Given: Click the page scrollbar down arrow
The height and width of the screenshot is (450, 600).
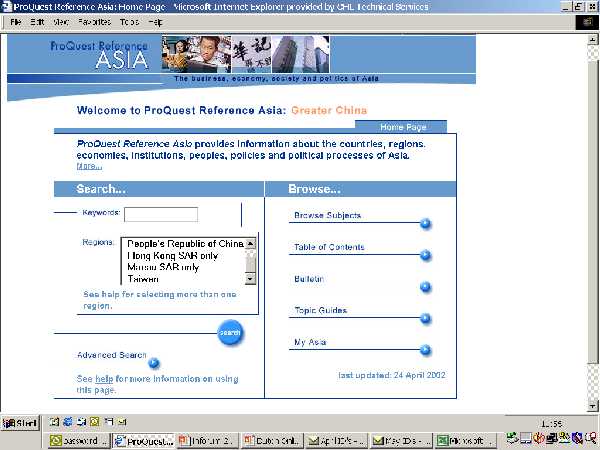Looking at the screenshot, I should pos(592,406).
